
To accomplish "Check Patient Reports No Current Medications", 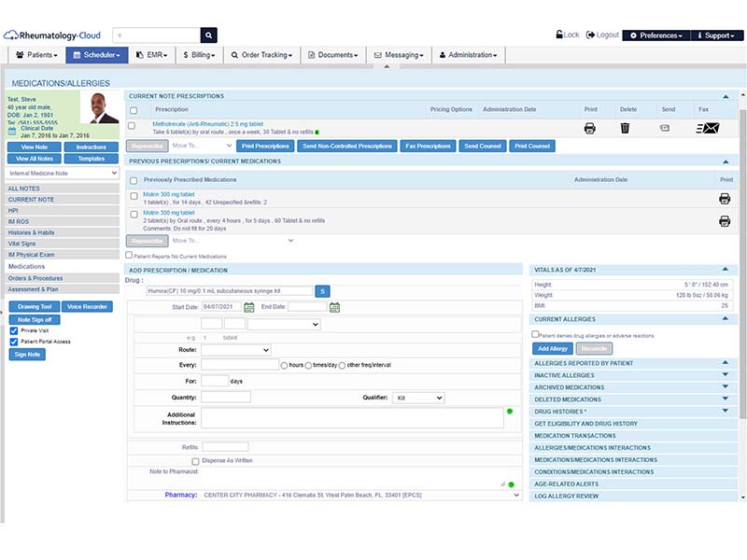I will click(x=129, y=255).
